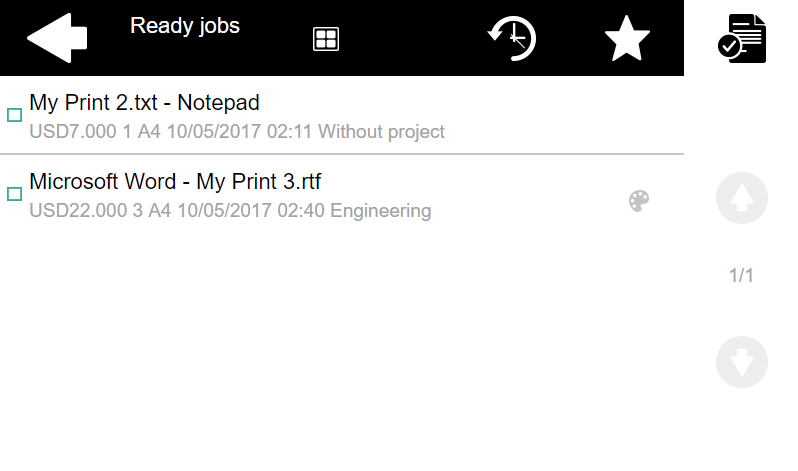Click the Without project label
The height and width of the screenshot is (471, 798).
tap(381, 132)
